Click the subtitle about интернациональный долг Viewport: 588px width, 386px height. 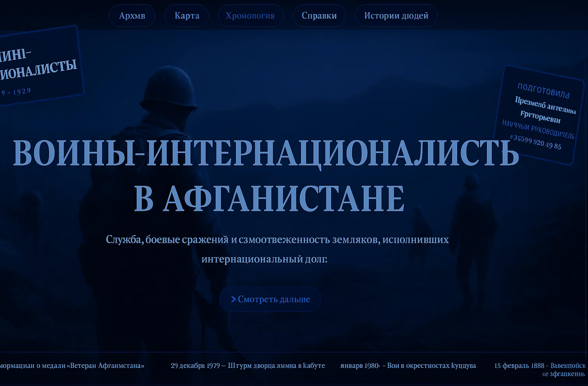(x=277, y=249)
